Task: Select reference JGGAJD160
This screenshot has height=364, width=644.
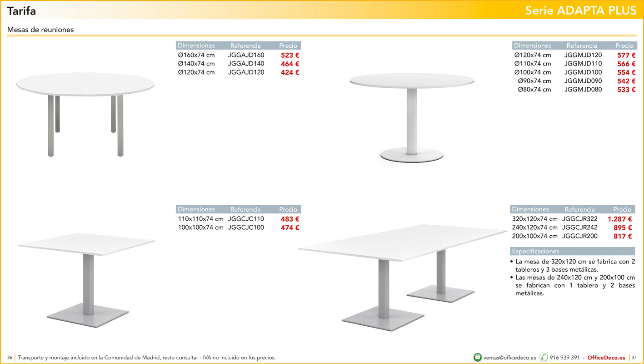Action: (246, 55)
